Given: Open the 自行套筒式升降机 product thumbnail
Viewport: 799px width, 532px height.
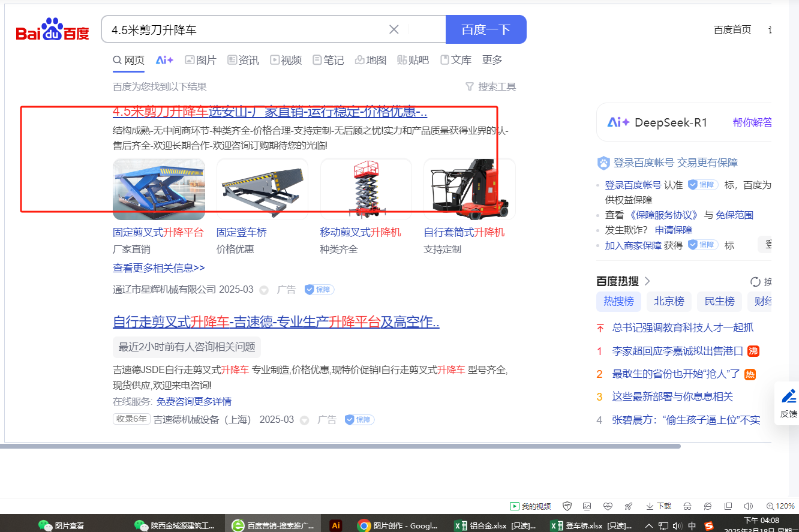Looking at the screenshot, I should tap(470, 190).
